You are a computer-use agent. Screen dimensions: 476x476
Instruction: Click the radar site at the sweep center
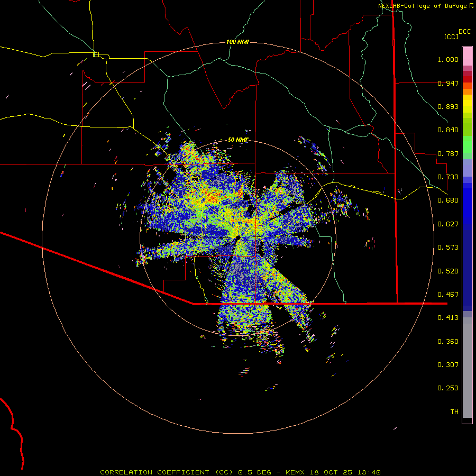point(238,237)
